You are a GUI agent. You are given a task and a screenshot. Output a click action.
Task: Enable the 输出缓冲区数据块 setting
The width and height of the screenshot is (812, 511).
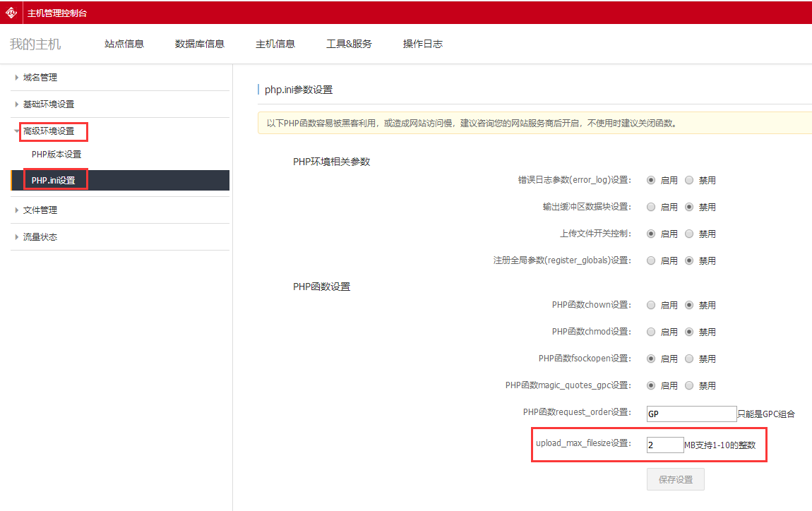tap(651, 207)
